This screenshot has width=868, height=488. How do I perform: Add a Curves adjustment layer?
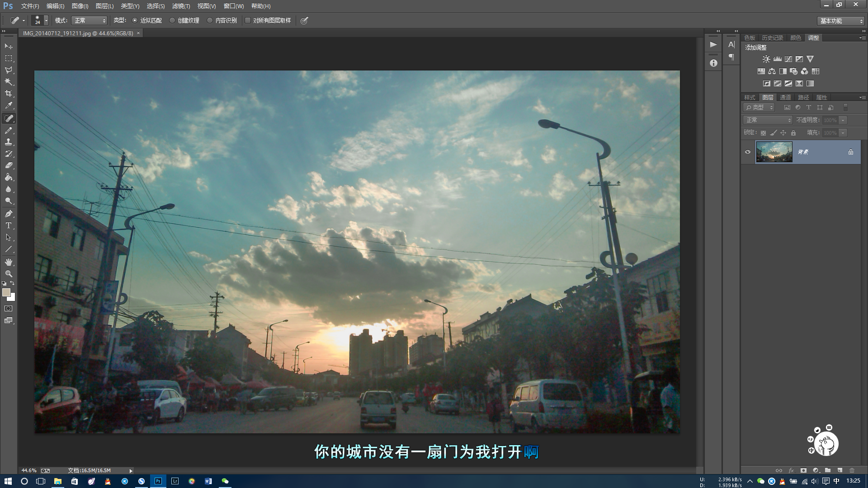click(788, 59)
